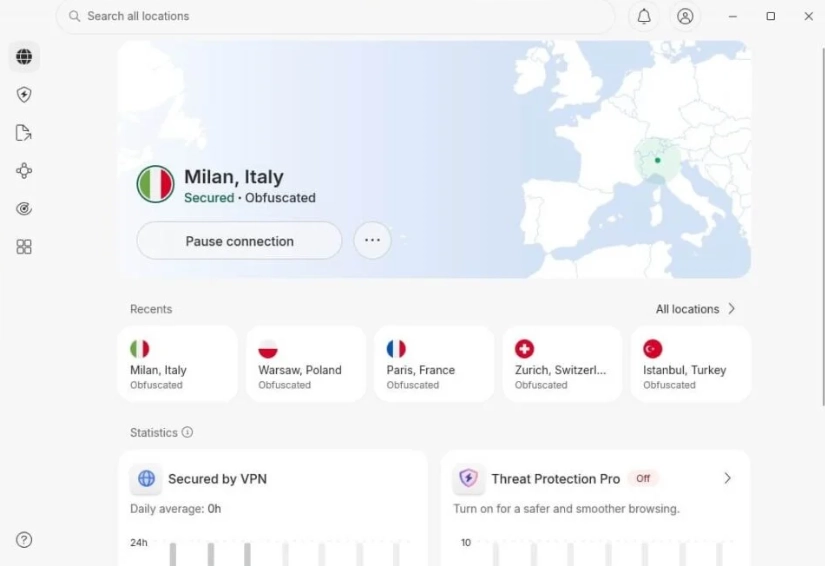Click the Switzerland flag in Recents
The height and width of the screenshot is (566, 825).
(x=525, y=349)
